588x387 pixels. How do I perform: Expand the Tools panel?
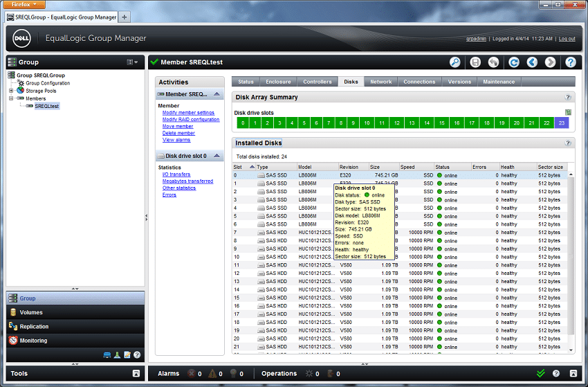pyautogui.click(x=136, y=373)
